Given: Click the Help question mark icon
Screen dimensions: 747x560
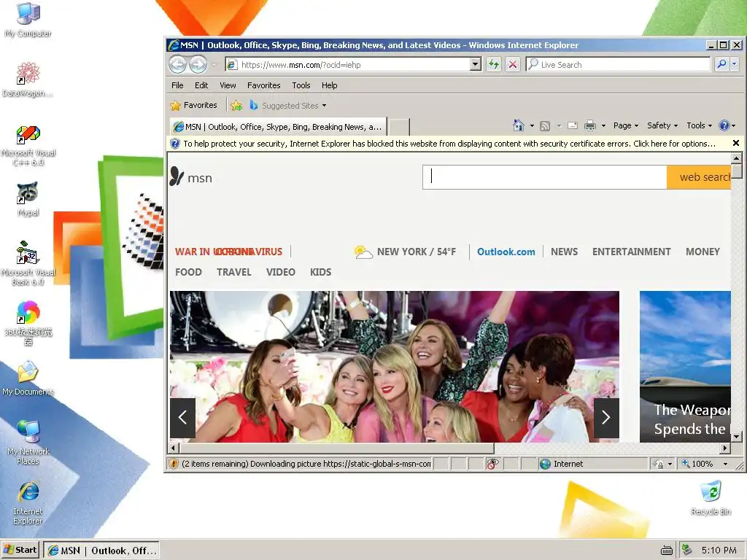Looking at the screenshot, I should tap(724, 125).
